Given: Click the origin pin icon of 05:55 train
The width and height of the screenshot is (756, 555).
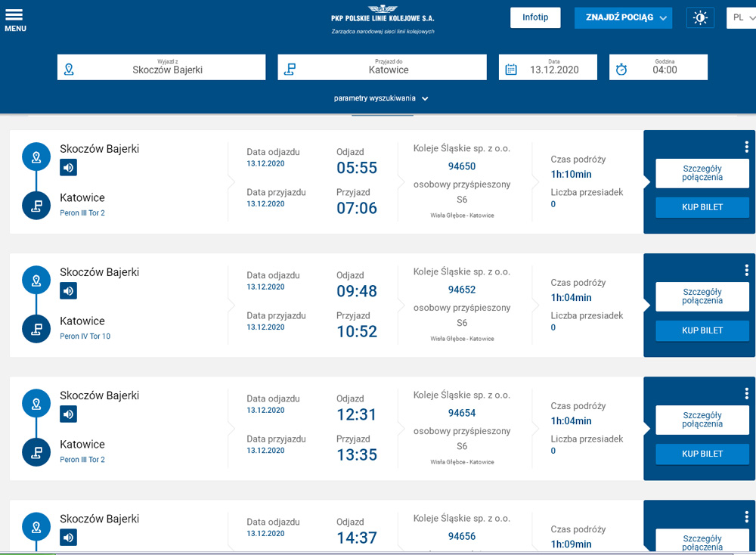Looking at the screenshot, I should coord(36,157).
